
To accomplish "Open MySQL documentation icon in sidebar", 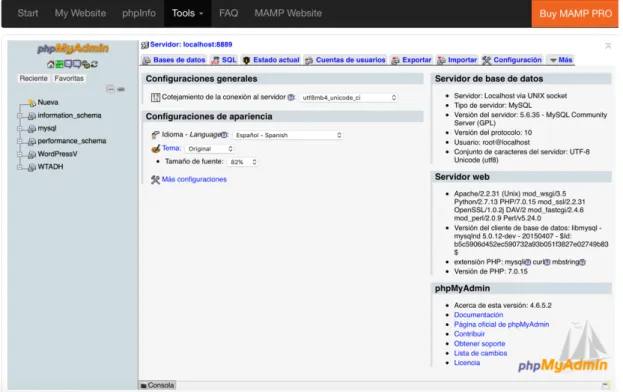I will click(x=77, y=64).
